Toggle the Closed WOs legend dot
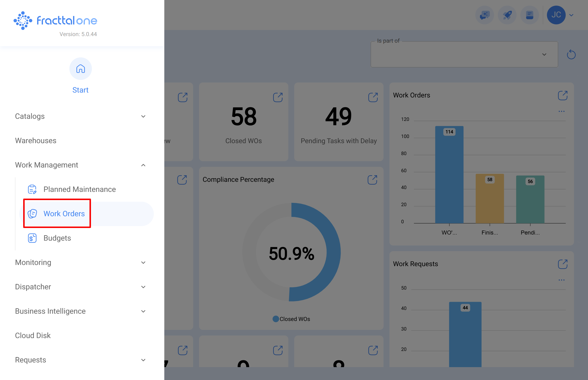This screenshot has height=380, width=588. [x=276, y=319]
